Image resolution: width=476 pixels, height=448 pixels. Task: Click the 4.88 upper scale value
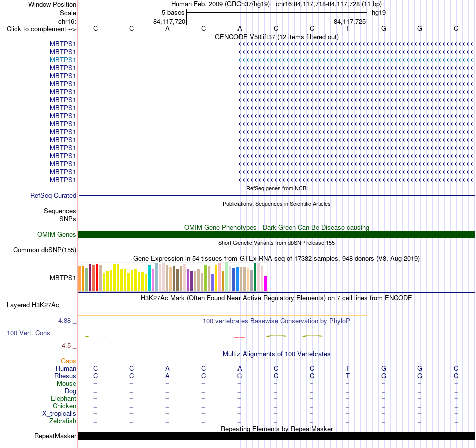64,320
